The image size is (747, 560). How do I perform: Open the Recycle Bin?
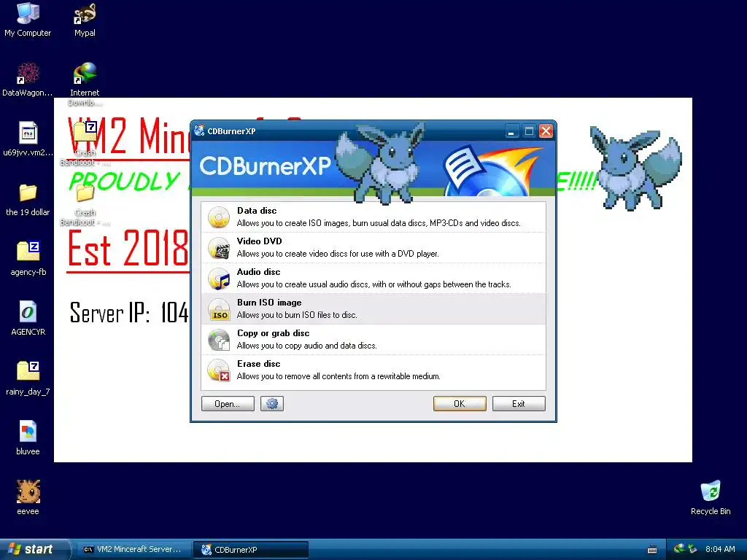tap(711, 491)
